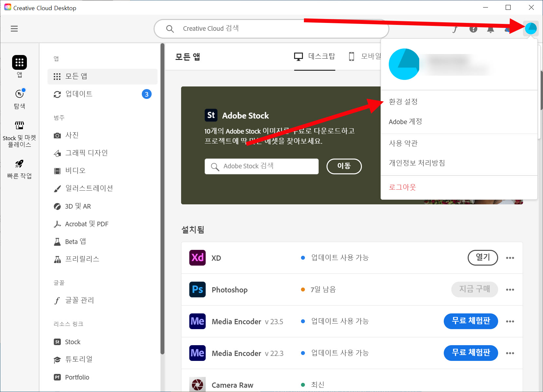
Task: Click Camera Raw 최신 status
Action: tap(313, 385)
